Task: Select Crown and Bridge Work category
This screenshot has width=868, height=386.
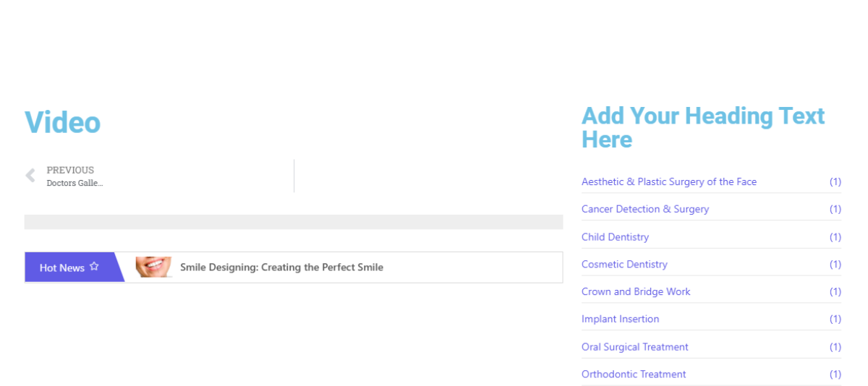Action: pyautogui.click(x=636, y=291)
